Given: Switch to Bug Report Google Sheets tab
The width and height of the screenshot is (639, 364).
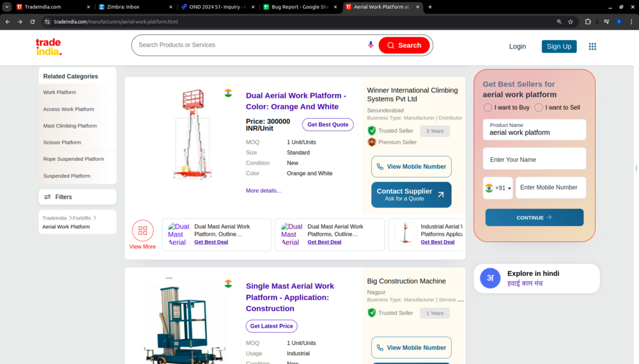Looking at the screenshot, I should pos(300,7).
